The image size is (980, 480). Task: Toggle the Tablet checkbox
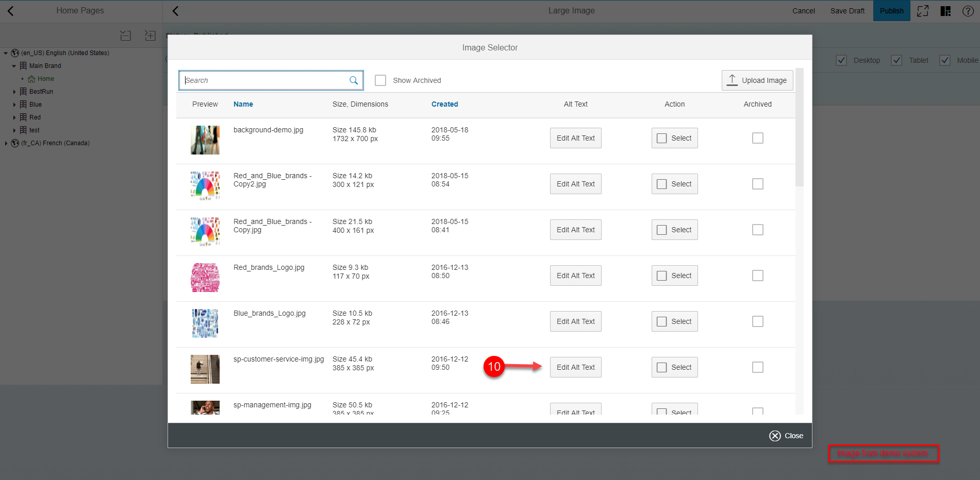(896, 60)
